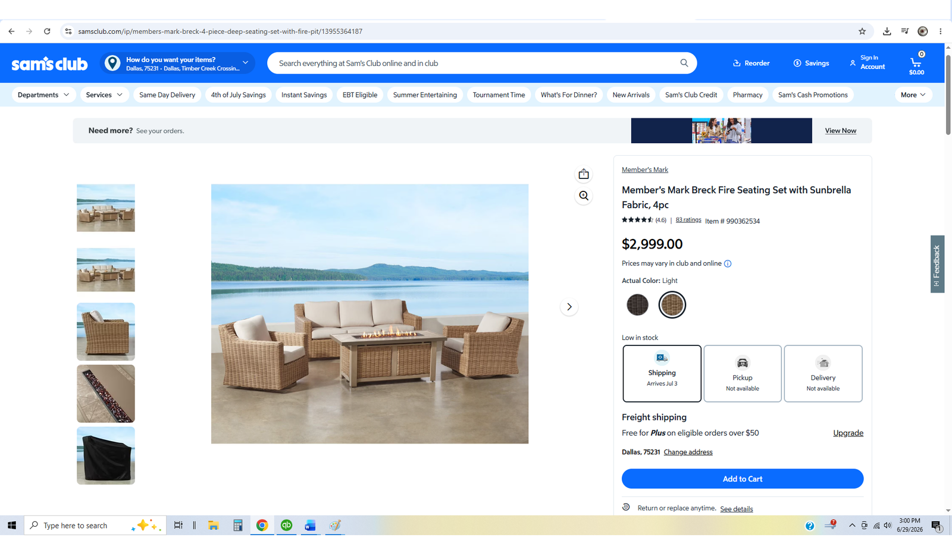Click the Task View taskbar icon
952x560 pixels.
[178, 526]
